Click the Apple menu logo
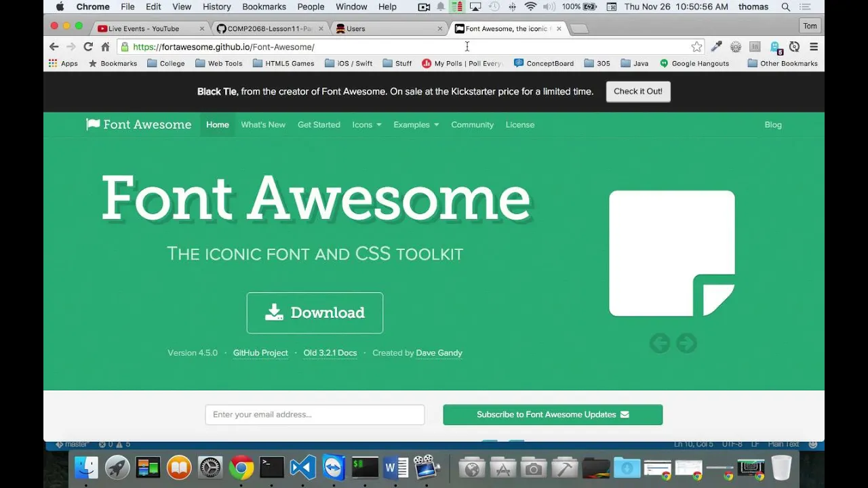Image resolution: width=868 pixels, height=488 pixels. click(x=60, y=7)
